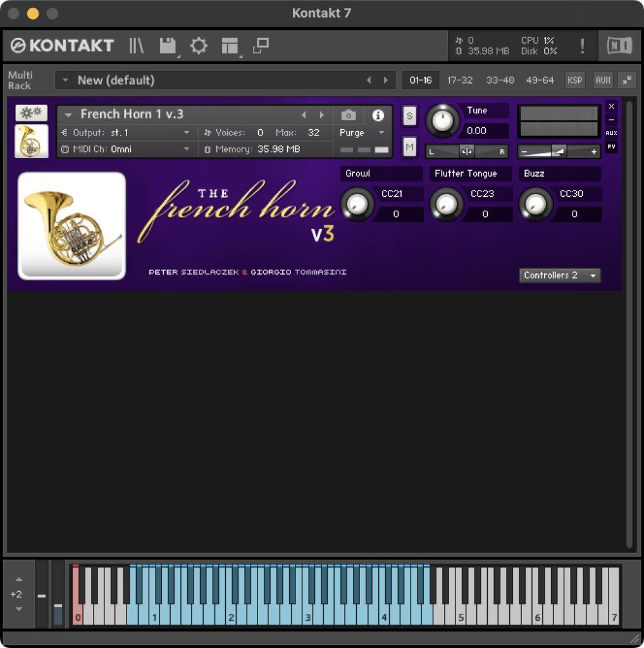
Task: Click the KSP button
Action: pos(574,80)
